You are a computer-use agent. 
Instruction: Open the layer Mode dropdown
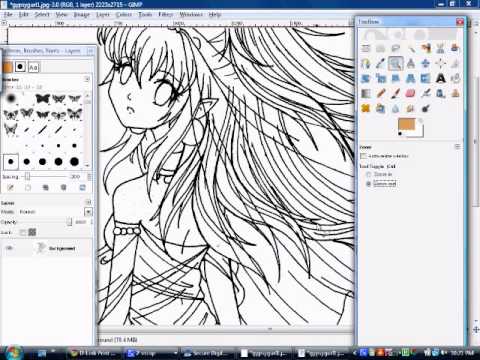88,212
